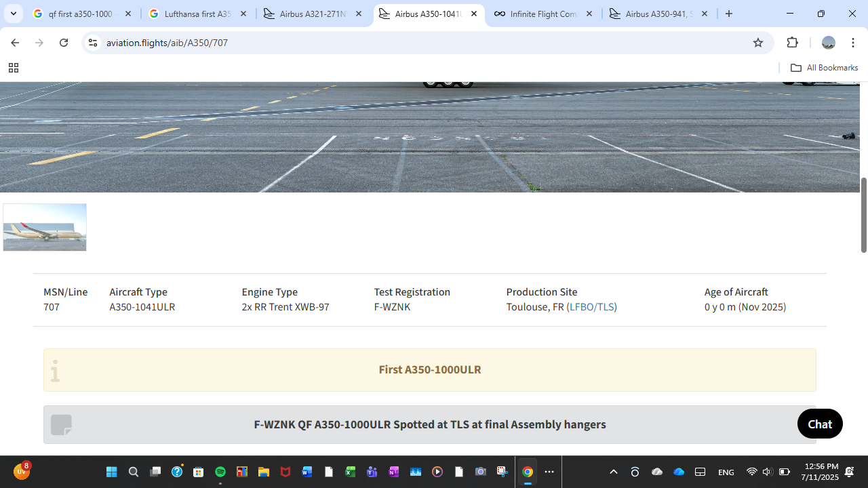The width and height of the screenshot is (868, 488).
Task: Click the page vertical scrollbar thumb
Action: click(864, 215)
